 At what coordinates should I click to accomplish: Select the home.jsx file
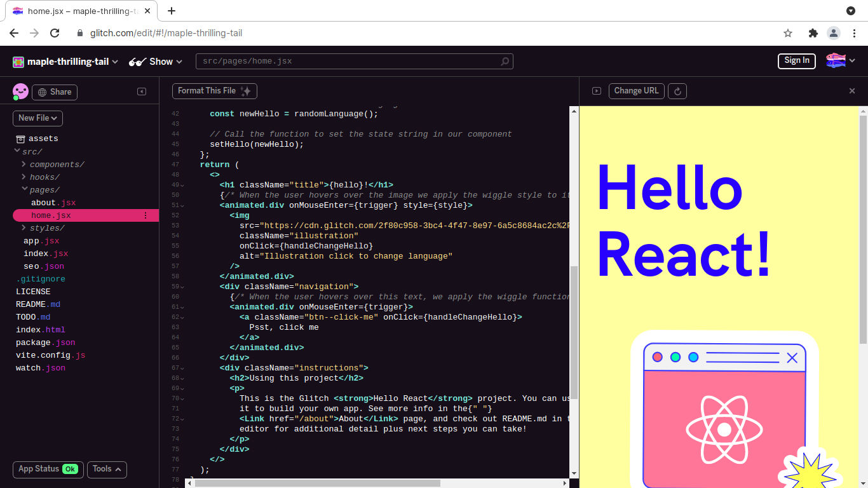[x=86, y=215]
